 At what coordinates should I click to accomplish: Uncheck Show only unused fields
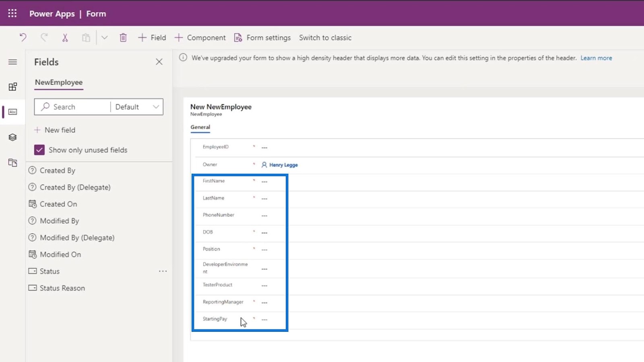pos(39,150)
